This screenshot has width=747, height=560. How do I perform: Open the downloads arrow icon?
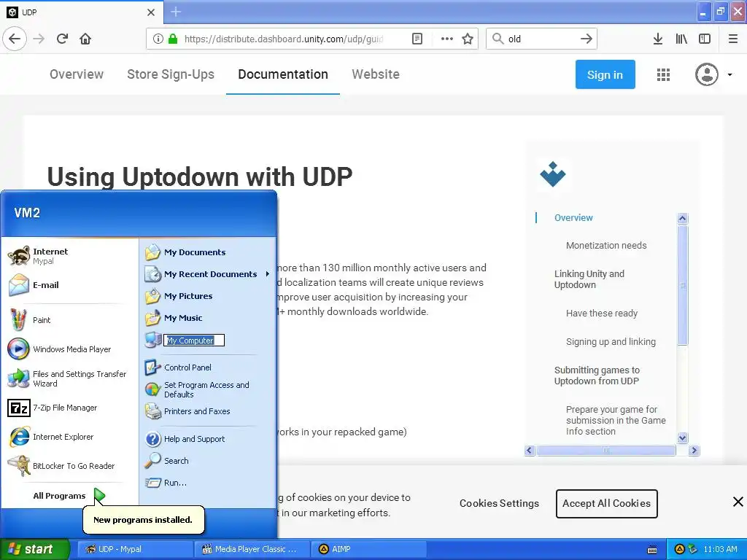click(x=658, y=39)
